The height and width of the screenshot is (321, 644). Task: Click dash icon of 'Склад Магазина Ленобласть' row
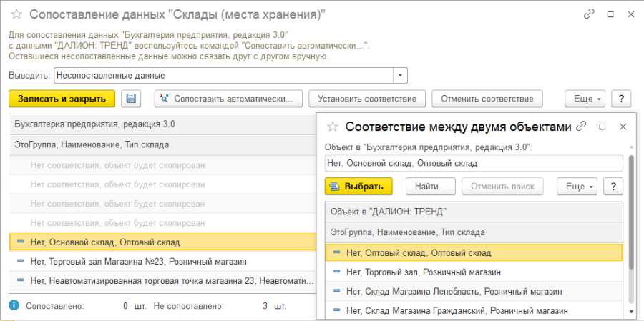coord(337,291)
